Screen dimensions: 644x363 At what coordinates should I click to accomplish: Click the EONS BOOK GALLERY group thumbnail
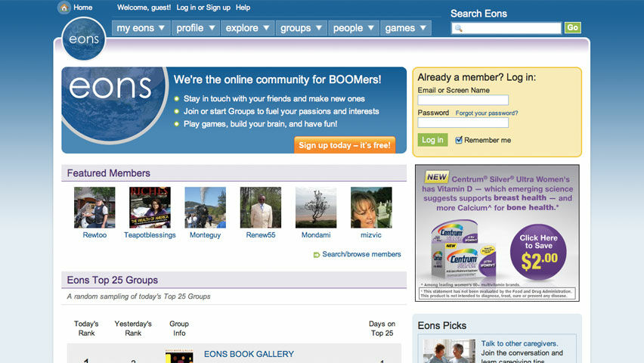179,356
